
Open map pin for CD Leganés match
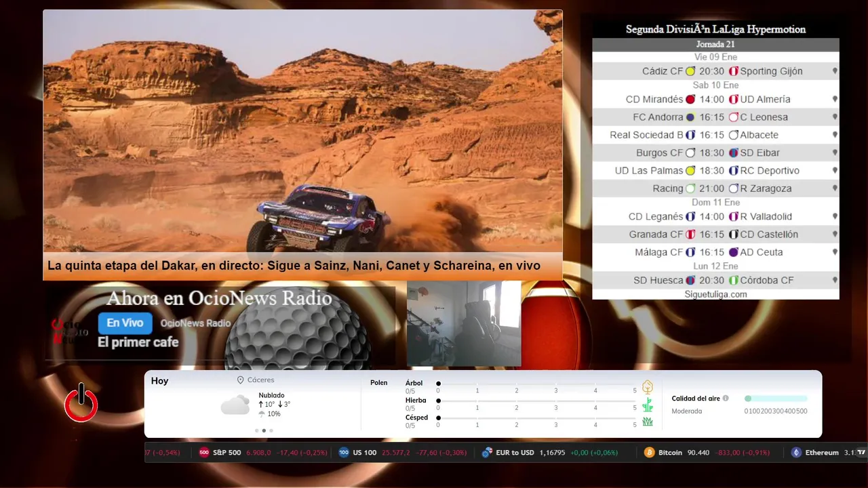point(835,217)
